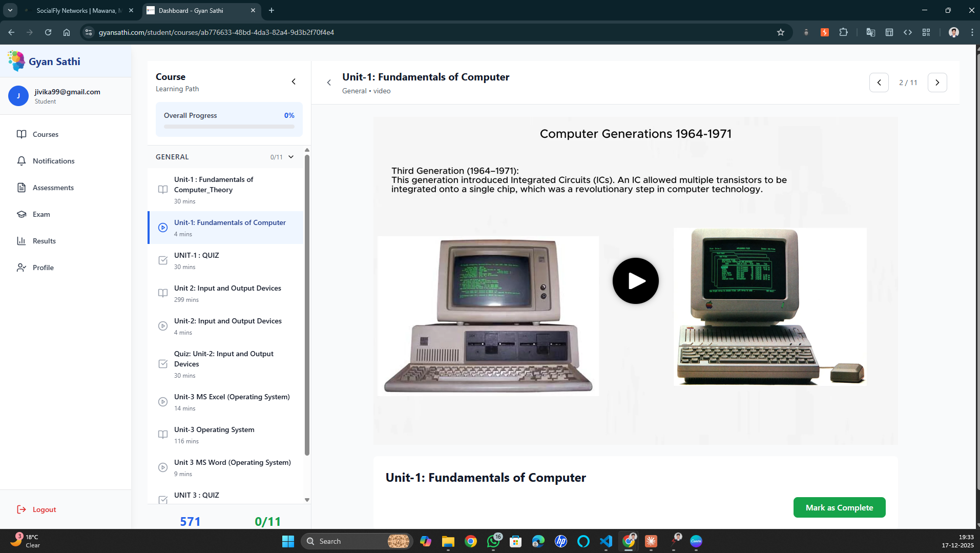
Task: View Results from the sidebar
Action: [x=44, y=241]
